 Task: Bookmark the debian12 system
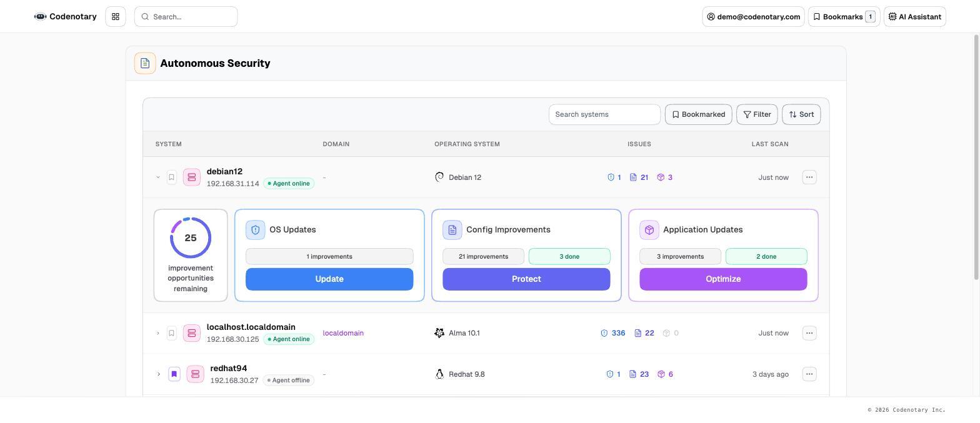pos(171,177)
